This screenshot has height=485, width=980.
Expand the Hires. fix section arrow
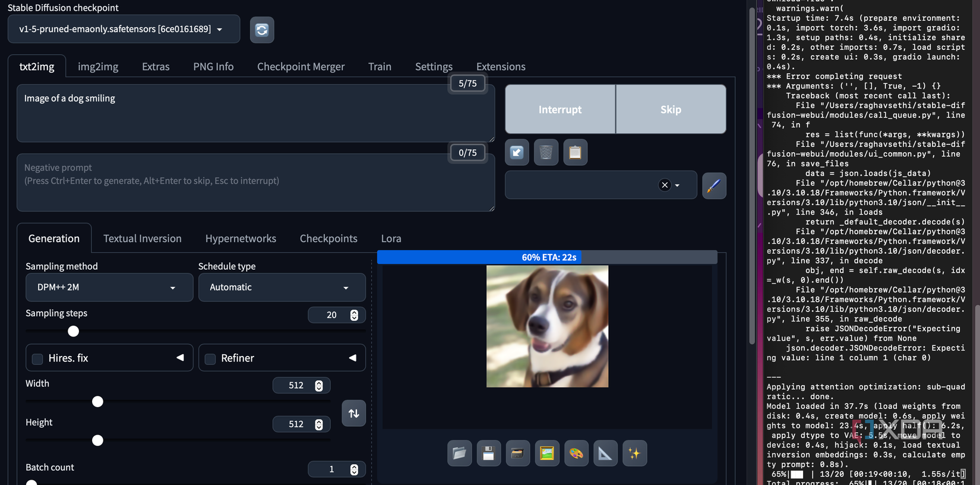coord(180,358)
